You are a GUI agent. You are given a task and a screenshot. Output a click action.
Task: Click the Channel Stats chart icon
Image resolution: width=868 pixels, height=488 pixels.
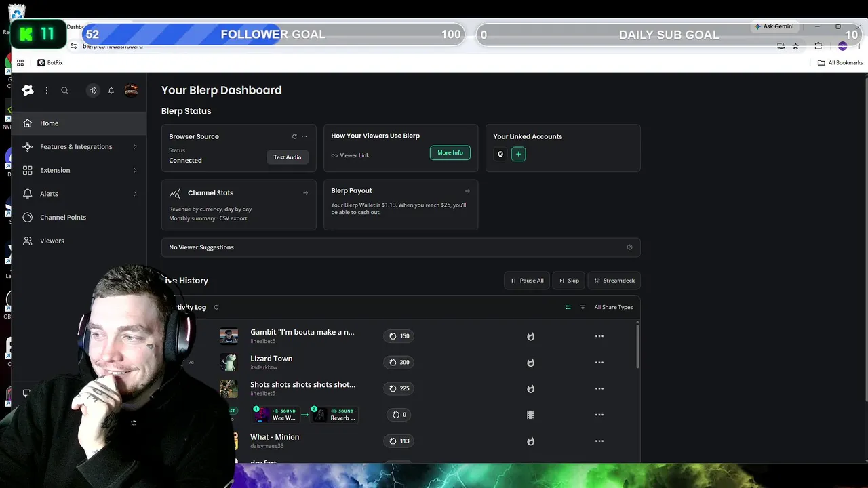point(175,193)
